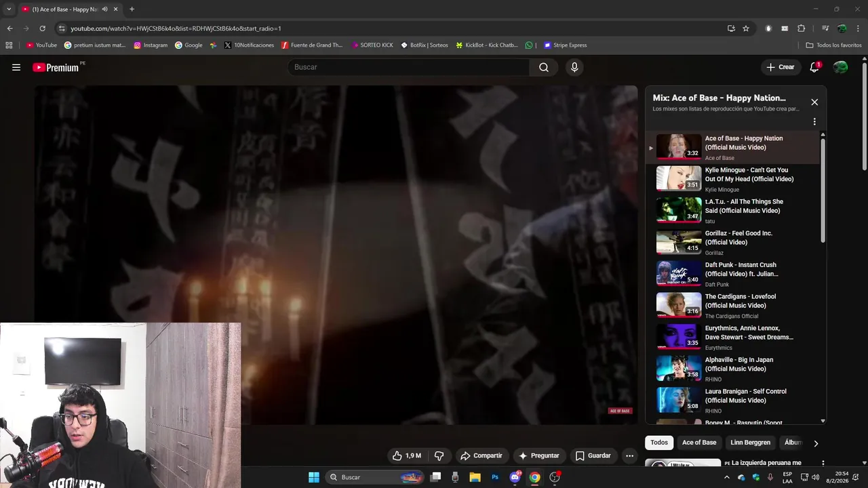Open the Google bookmark

(x=189, y=45)
